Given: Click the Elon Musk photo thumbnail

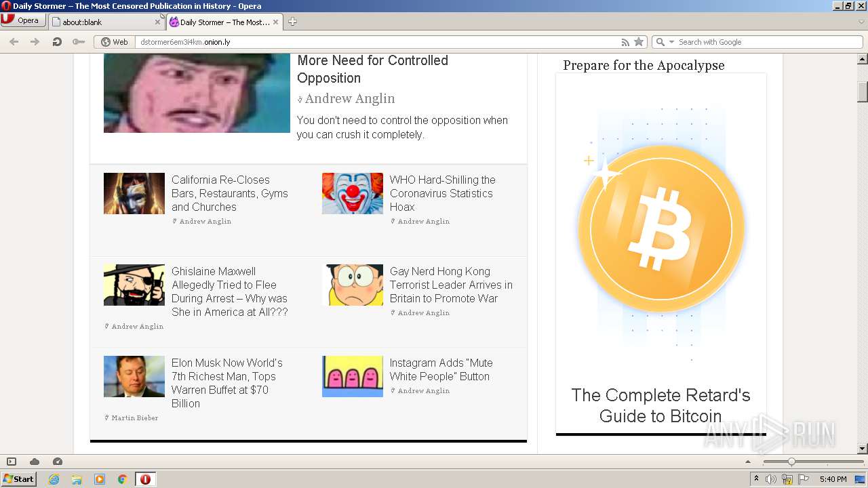Looking at the screenshot, I should click(x=134, y=376).
